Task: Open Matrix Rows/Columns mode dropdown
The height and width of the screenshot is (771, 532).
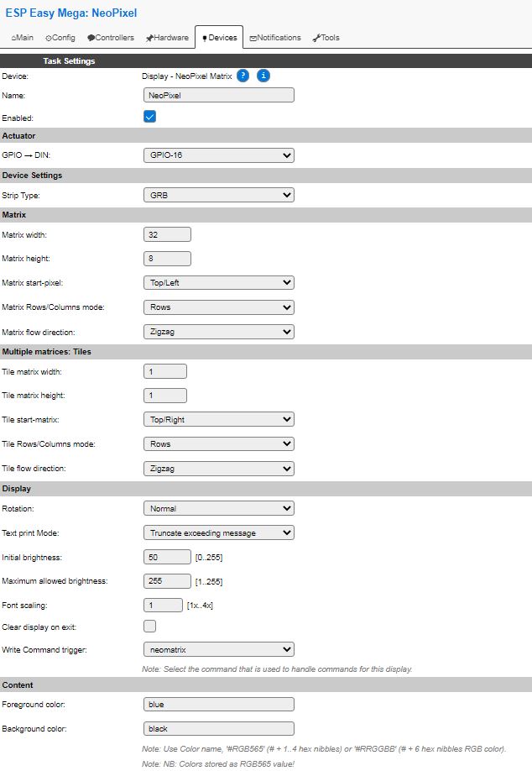Action: 219,307
